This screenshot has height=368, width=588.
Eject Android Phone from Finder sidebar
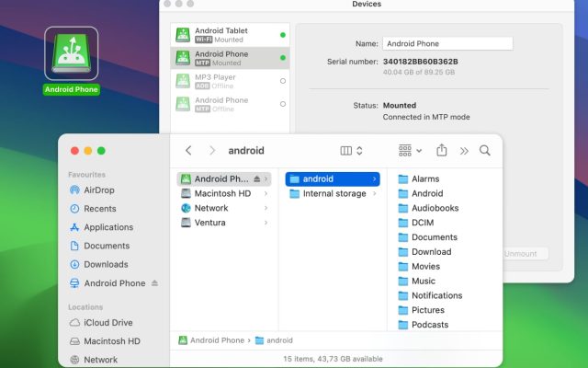pos(154,283)
